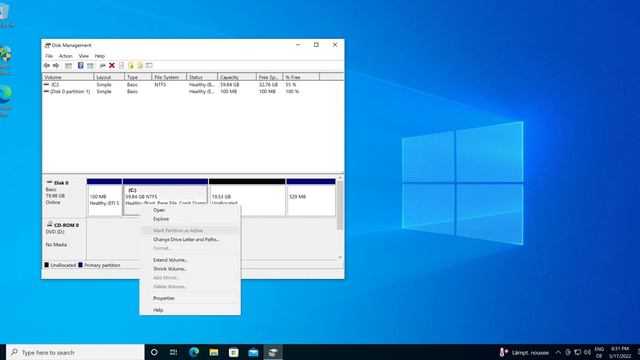Sort by the % Free column header
Screen dimensions: 640x360
coord(301,77)
